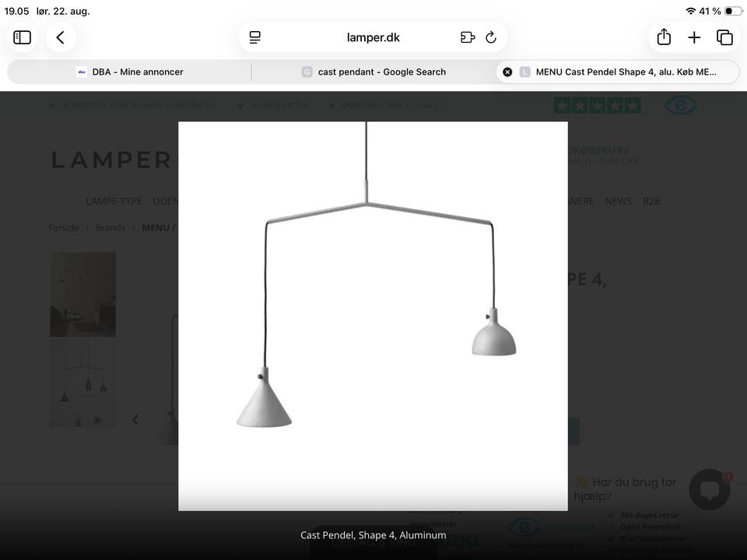Open the chat help bubble
Screen dimensions: 747x560
tap(710, 489)
